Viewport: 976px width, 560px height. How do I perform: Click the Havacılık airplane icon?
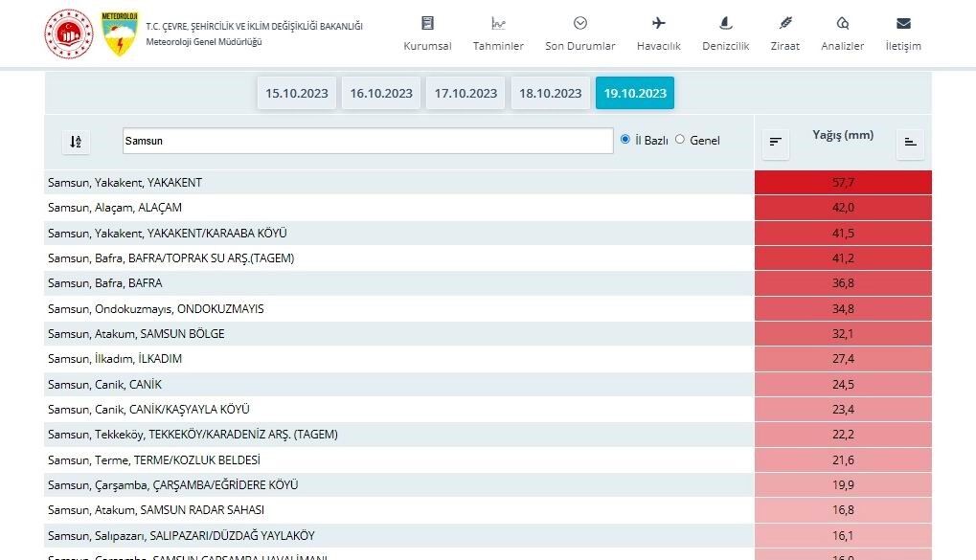point(658,23)
